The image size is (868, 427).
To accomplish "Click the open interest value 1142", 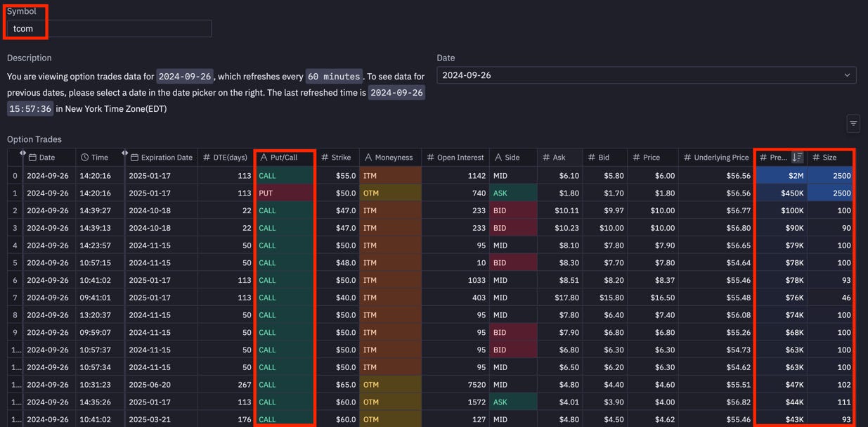I will 455,176.
